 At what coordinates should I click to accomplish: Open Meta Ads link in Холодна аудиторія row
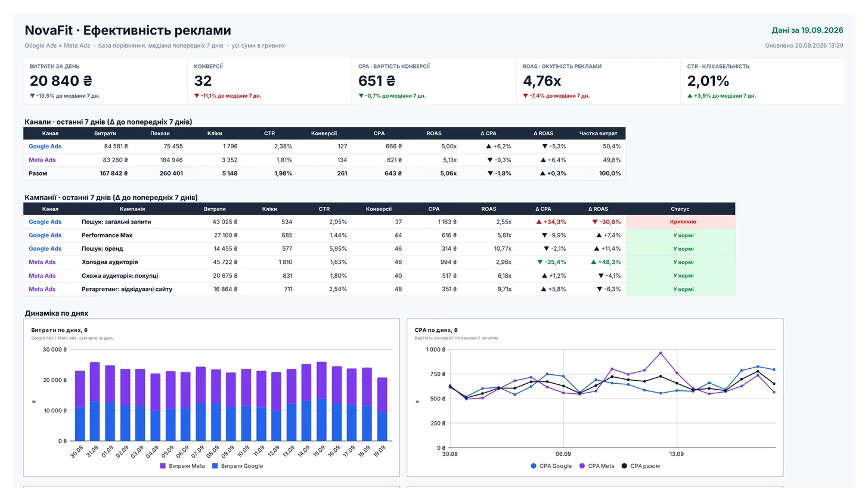tap(42, 262)
